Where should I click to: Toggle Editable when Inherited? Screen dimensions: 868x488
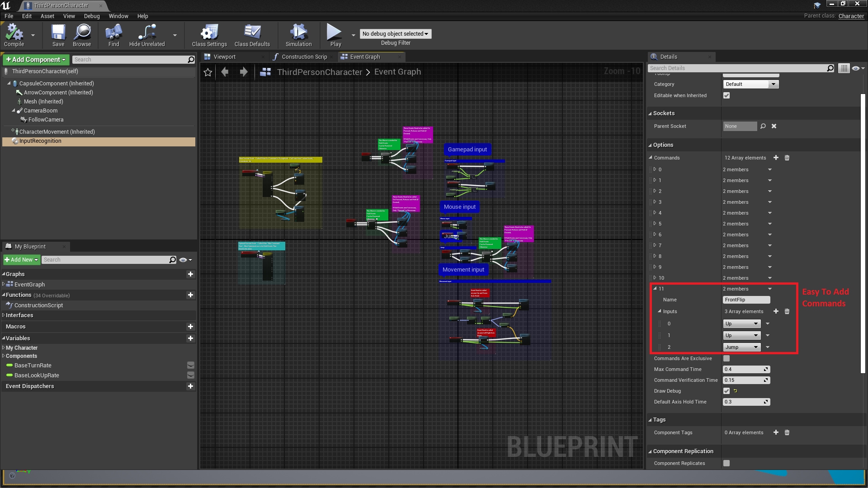pyautogui.click(x=726, y=95)
